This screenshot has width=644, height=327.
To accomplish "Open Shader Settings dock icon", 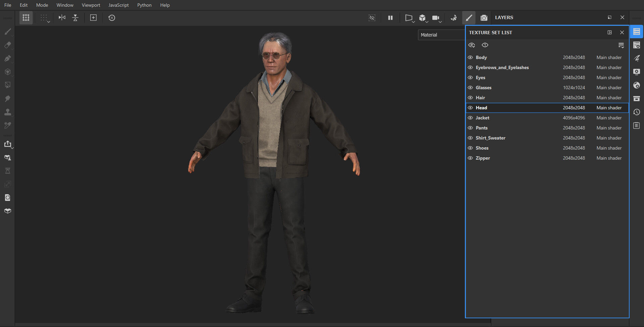I will pos(637,85).
